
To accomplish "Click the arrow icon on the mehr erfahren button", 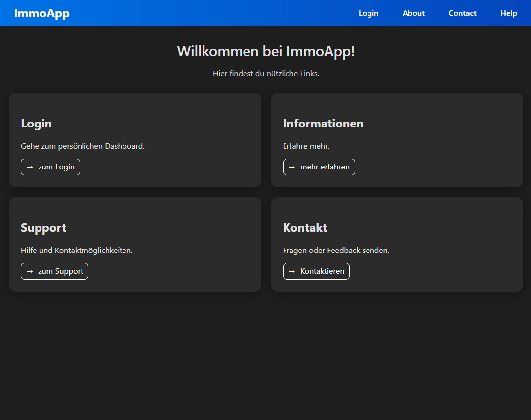I will click(x=292, y=167).
